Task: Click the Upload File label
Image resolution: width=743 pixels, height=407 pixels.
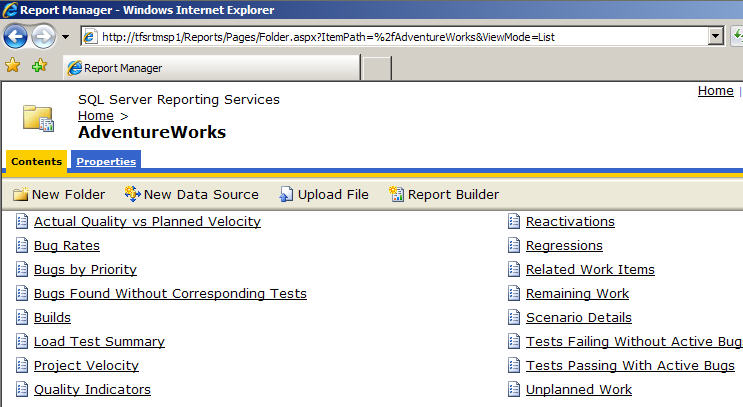Action: (333, 194)
